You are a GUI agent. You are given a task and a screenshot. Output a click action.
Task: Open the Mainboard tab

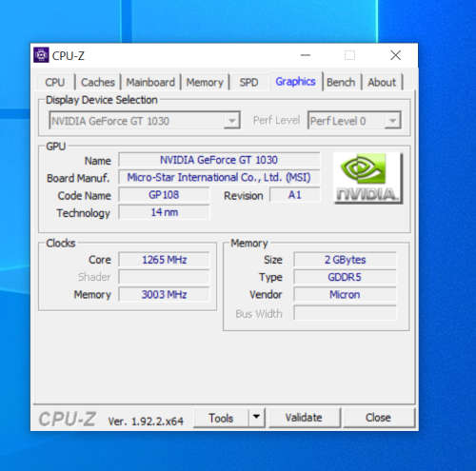(150, 83)
